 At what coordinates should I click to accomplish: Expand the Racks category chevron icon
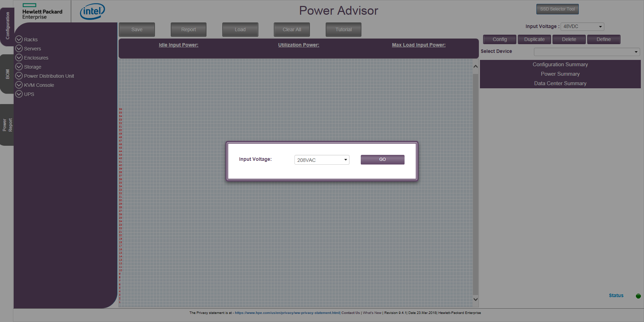point(19,39)
